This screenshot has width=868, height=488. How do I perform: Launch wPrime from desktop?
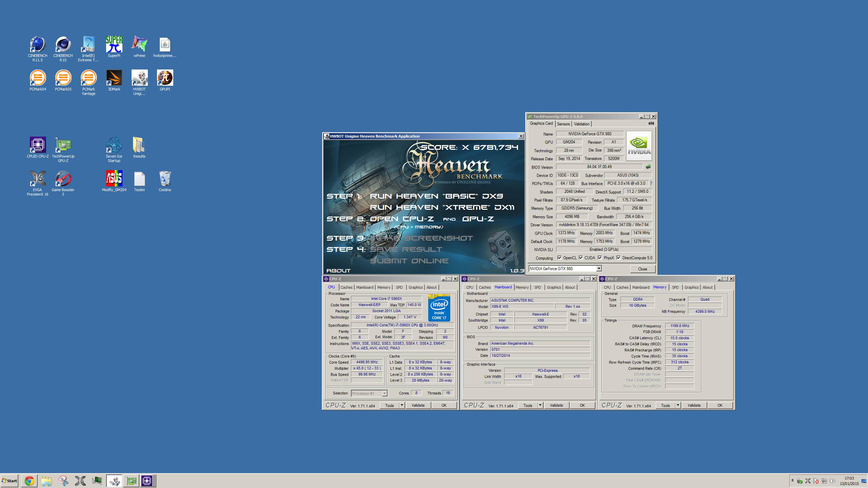click(x=139, y=47)
